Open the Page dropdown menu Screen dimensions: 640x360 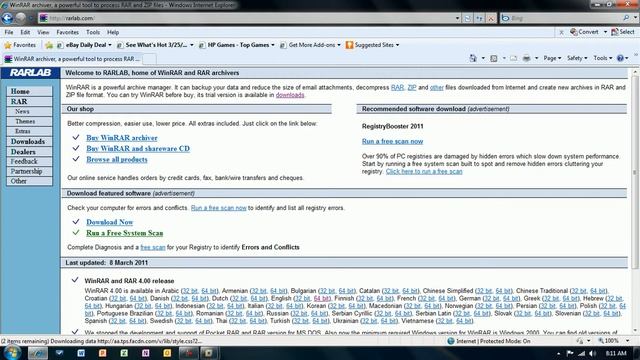click(552, 58)
